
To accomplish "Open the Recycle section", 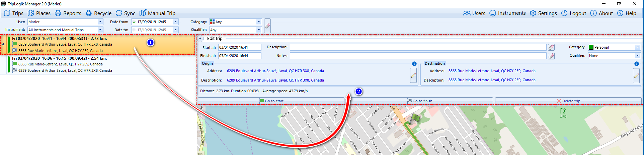I will (98, 13).
